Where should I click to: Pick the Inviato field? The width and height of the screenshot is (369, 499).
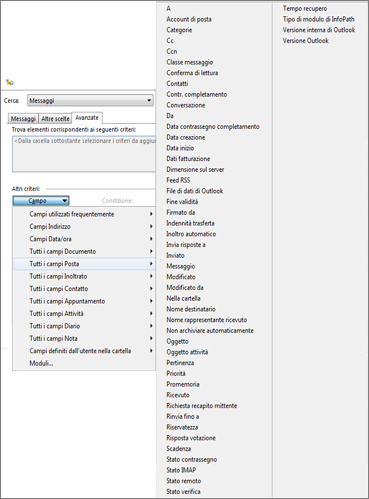click(175, 255)
